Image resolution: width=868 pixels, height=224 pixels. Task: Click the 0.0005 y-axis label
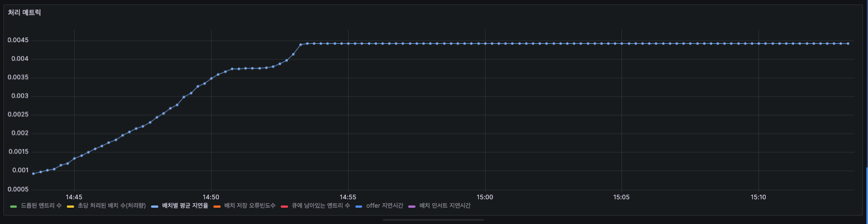(x=18, y=189)
